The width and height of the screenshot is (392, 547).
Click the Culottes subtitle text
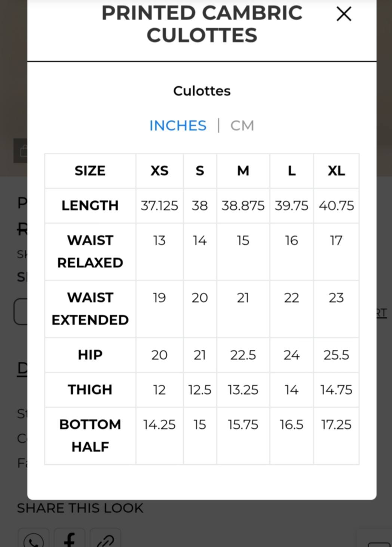202,91
